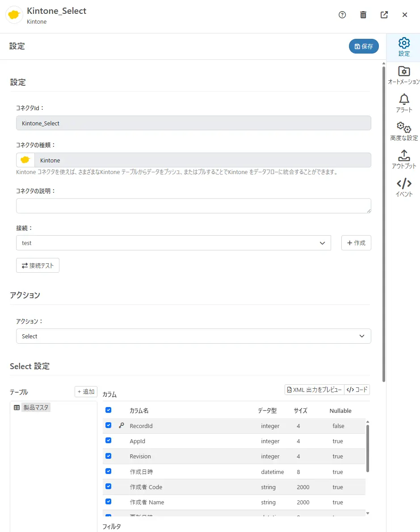
Task: Click the コネクタId field
Action: coord(193,123)
